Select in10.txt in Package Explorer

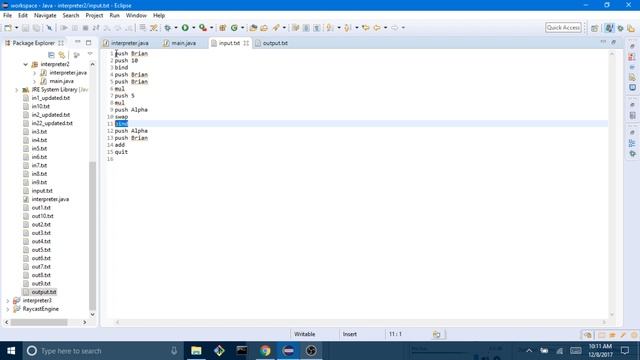40,107
